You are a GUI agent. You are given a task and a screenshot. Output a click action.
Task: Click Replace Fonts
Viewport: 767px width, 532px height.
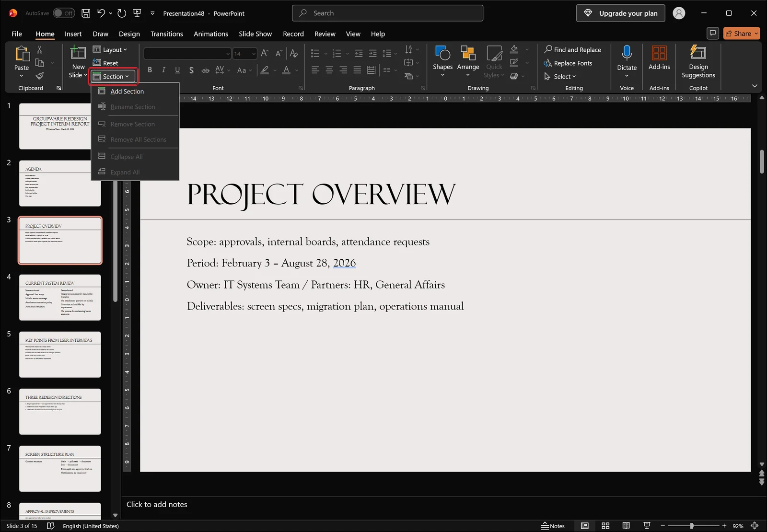point(568,63)
